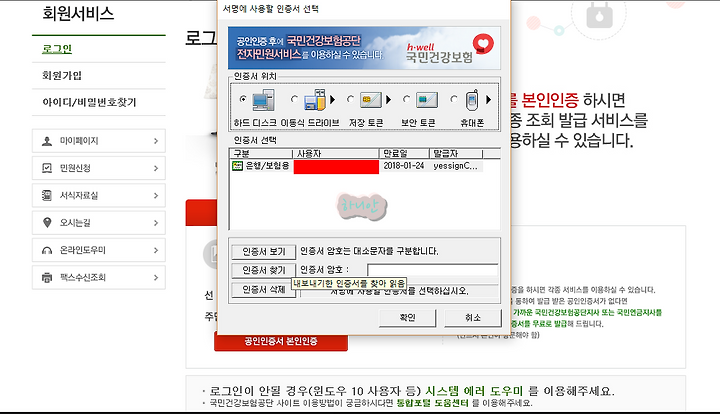Click the red 공인인증서 본인인증 button
The width and height of the screenshot is (720, 414).
(x=281, y=341)
